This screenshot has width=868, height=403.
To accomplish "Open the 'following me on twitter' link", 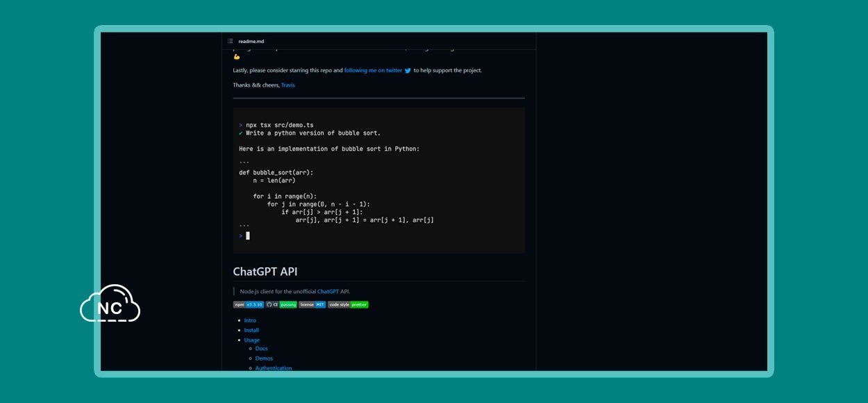I will point(373,70).
